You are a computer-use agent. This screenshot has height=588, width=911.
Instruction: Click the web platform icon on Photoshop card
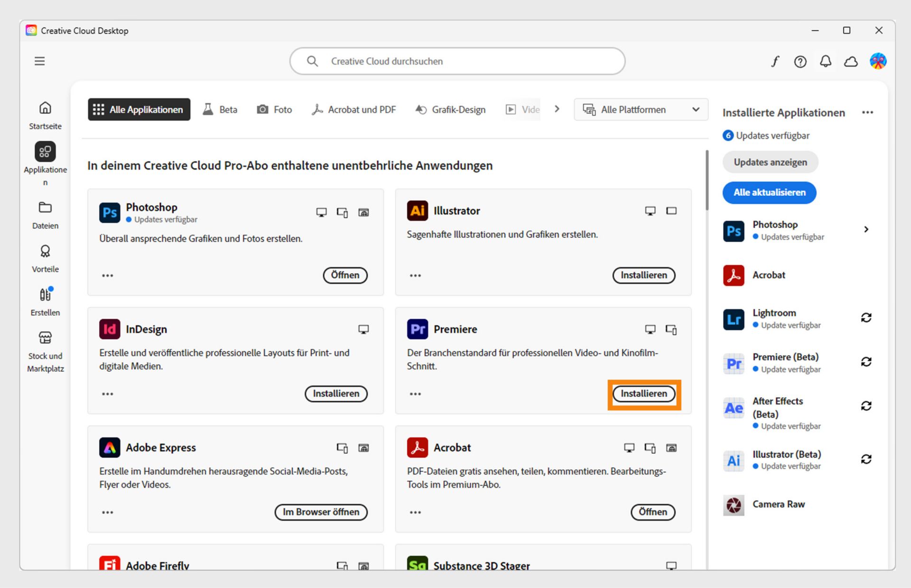[363, 212]
